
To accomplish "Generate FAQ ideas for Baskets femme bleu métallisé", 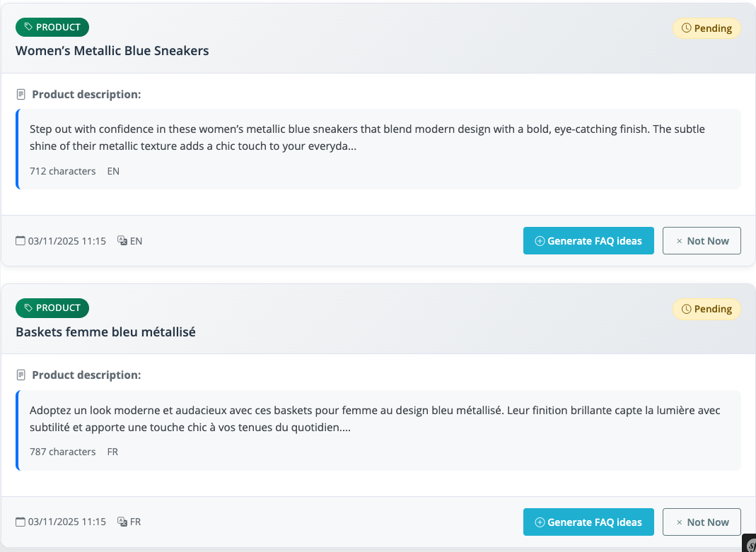I will [x=588, y=522].
